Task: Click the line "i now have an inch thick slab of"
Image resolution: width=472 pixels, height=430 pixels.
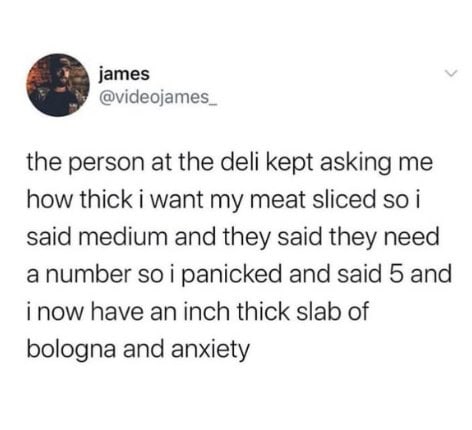Action: (x=197, y=312)
